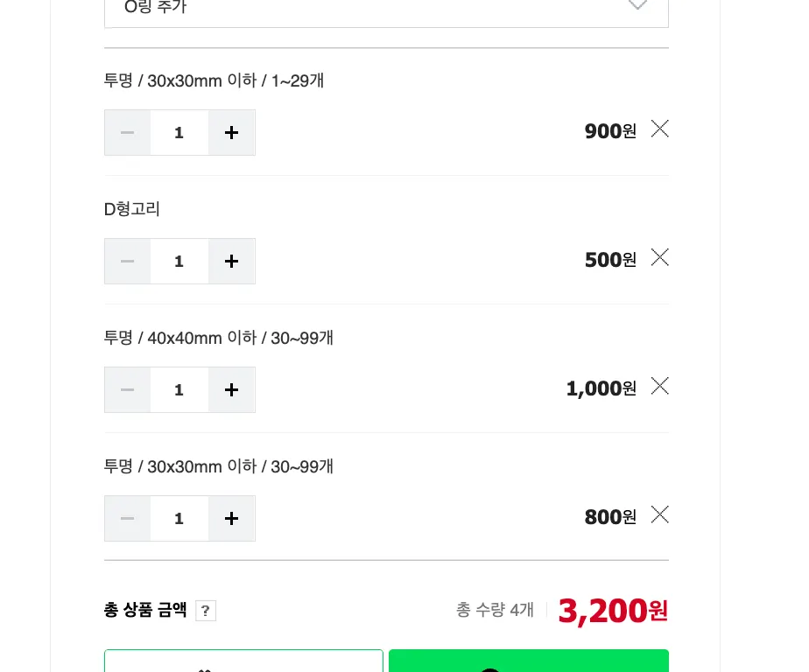Click the solid green button at bottom
The width and height of the screenshot is (809, 672).
point(528,661)
